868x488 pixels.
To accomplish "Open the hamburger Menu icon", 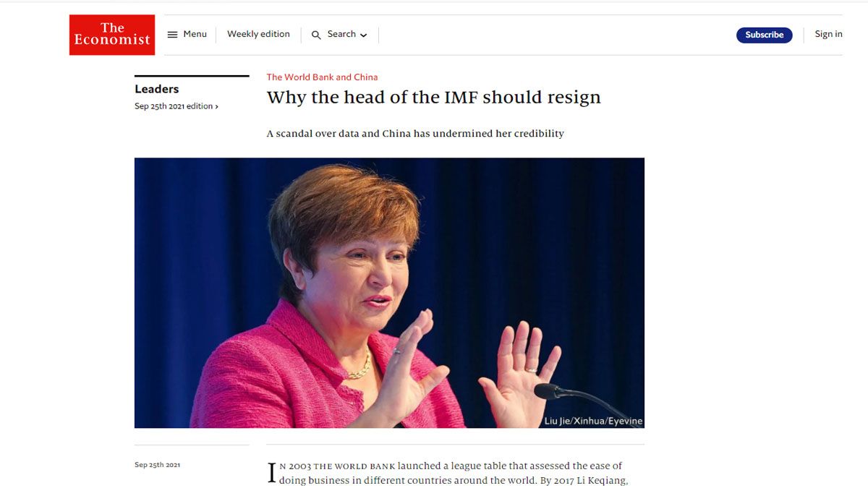I will 172,35.
